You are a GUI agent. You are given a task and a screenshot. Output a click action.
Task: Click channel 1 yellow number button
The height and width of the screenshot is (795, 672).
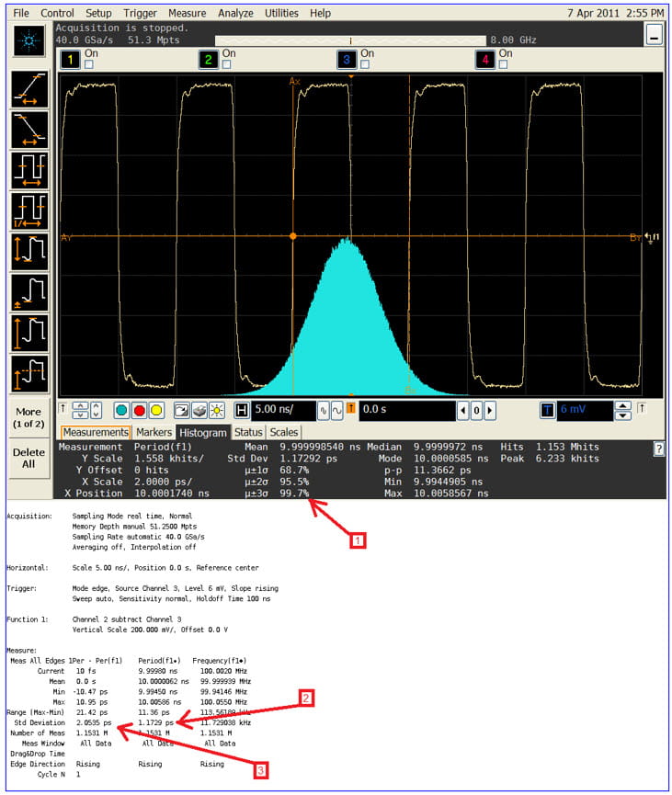tap(71, 60)
